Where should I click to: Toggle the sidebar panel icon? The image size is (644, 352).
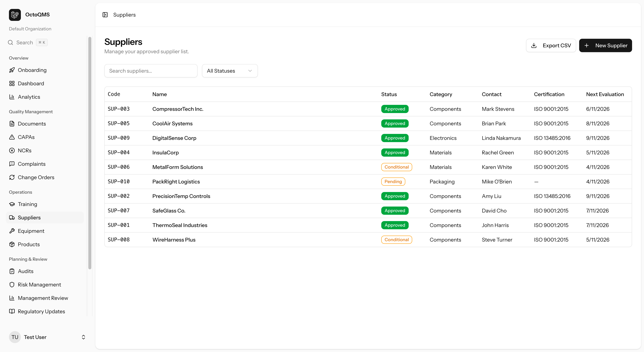(105, 15)
